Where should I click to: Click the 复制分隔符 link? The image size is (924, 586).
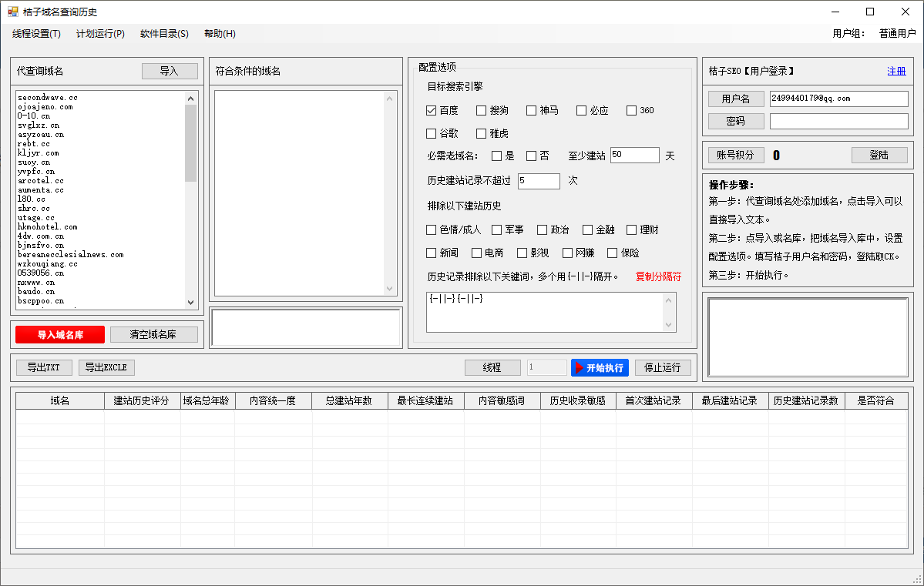658,276
